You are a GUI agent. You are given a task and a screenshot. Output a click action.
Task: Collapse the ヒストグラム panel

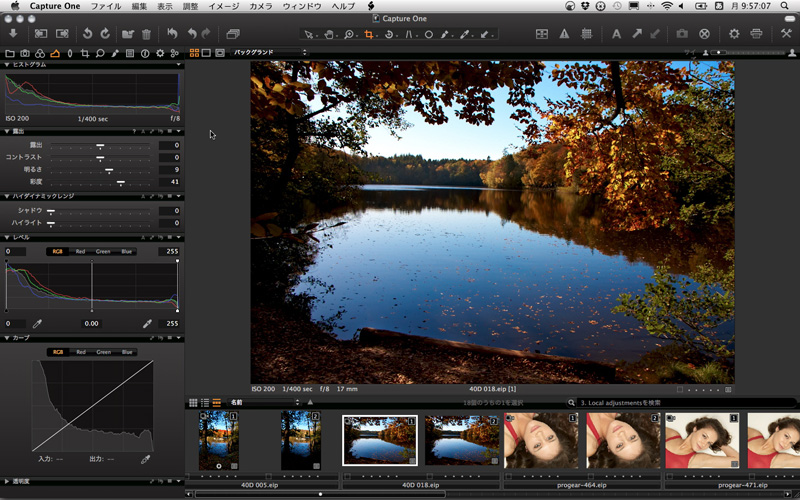(x=7, y=65)
